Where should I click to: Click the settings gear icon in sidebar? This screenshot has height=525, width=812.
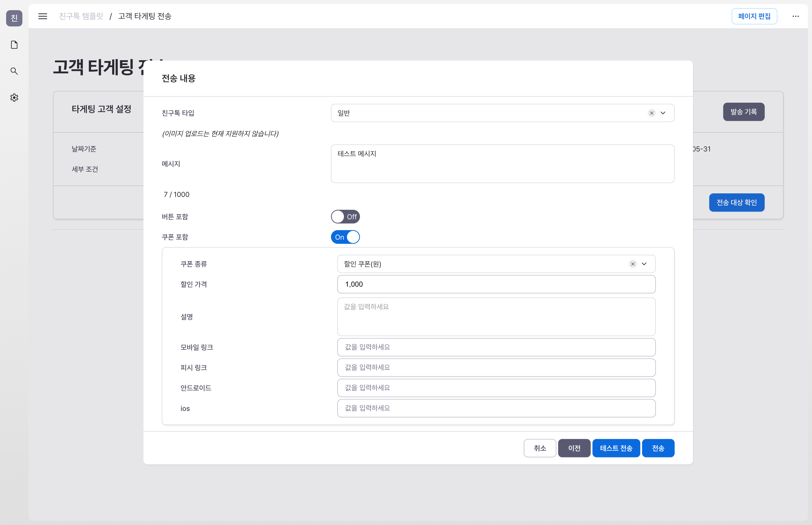(x=14, y=98)
